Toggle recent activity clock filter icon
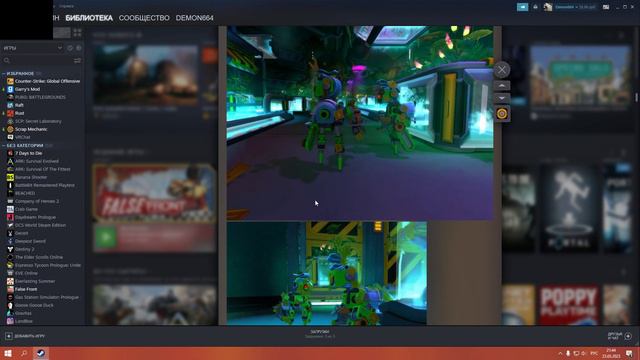Image resolution: width=640 pixels, height=360 pixels. (70, 48)
